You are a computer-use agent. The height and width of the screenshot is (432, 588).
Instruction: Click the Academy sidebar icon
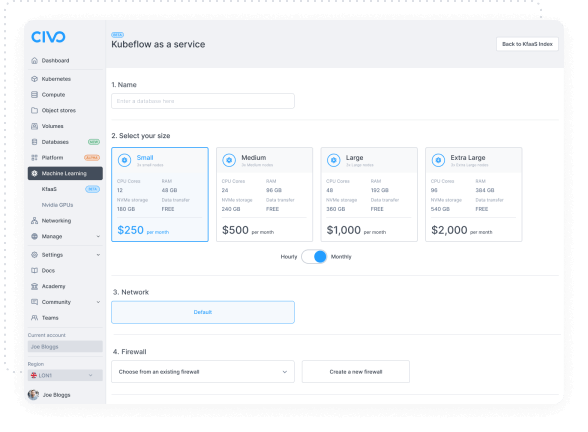pos(34,286)
